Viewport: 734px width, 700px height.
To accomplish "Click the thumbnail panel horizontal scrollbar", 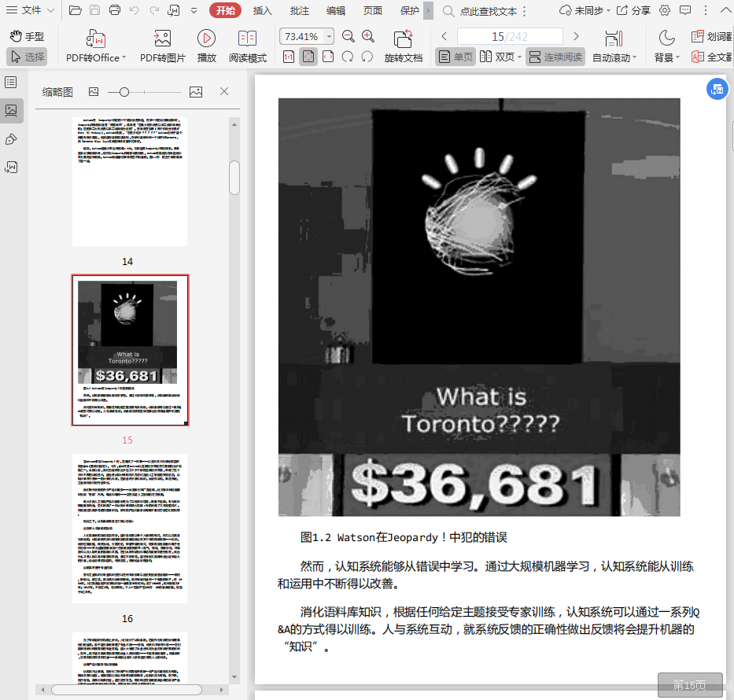I will pyautogui.click(x=127, y=690).
